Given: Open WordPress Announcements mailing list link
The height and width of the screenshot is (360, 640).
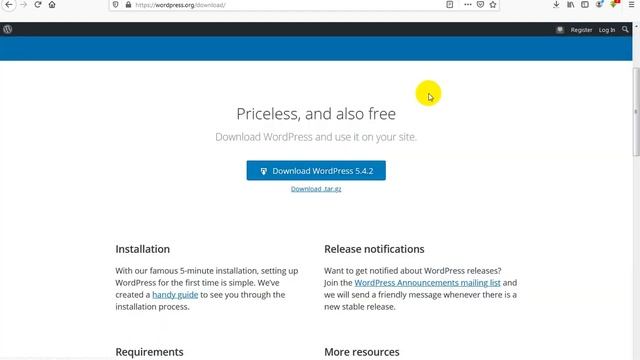Looking at the screenshot, I should (x=427, y=283).
